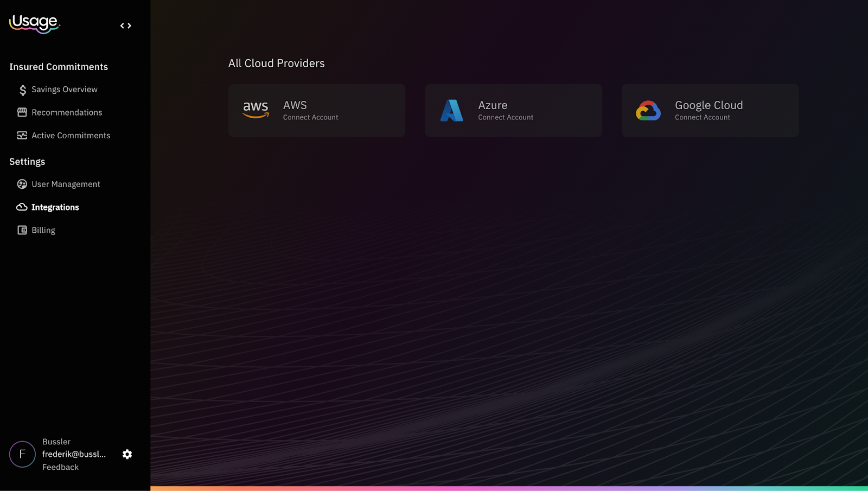This screenshot has height=491, width=868.
Task: Click Connect Account under AWS
Action: (x=310, y=117)
